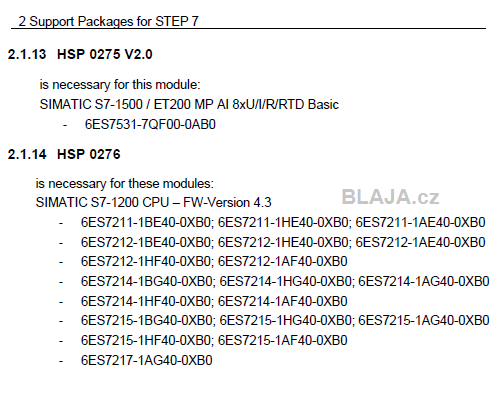Click order number 6ES7217-1AG40-0XB0
Screen dimensions: 500x404
click(147, 360)
